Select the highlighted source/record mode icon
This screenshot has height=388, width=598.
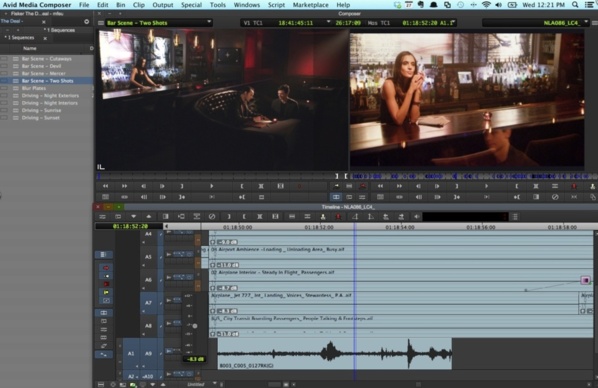[336, 197]
